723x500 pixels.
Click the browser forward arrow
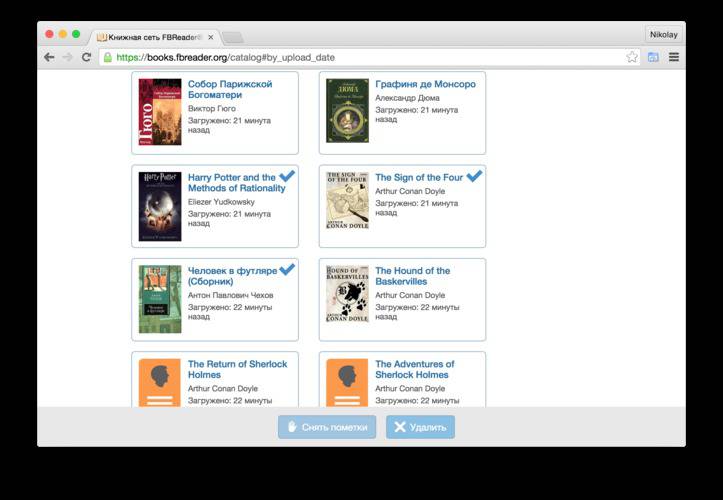(x=67, y=57)
